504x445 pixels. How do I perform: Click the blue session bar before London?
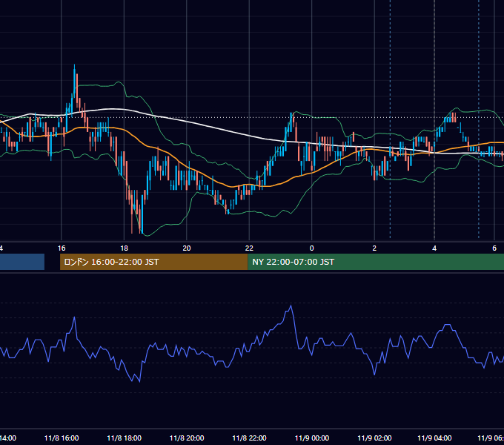click(22, 262)
